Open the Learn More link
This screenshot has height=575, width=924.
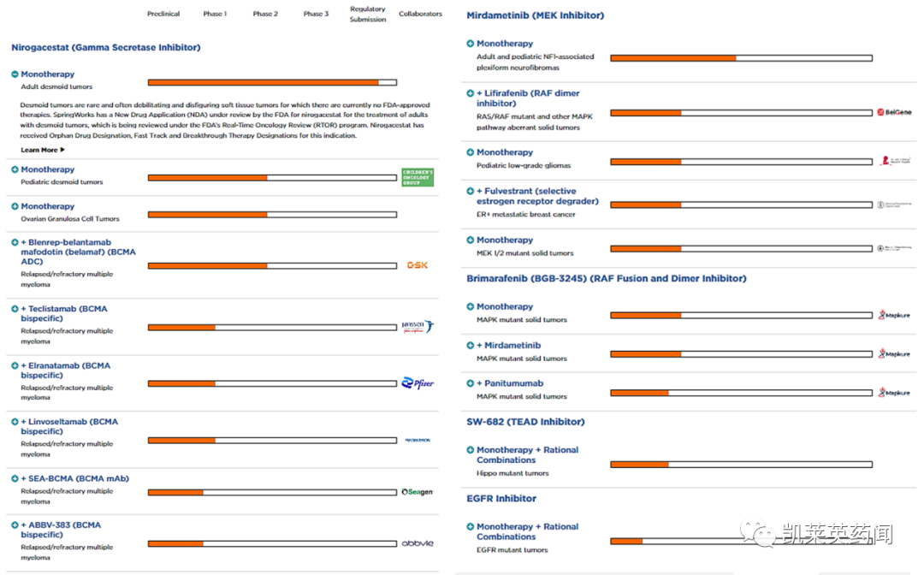[x=43, y=150]
